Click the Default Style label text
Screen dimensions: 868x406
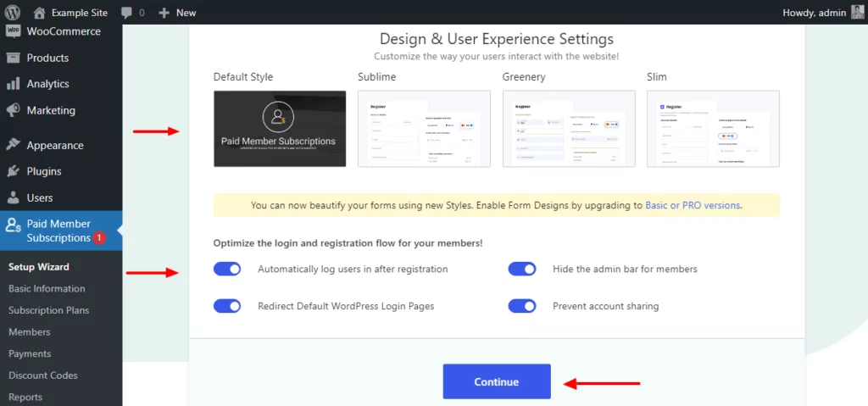tap(243, 77)
